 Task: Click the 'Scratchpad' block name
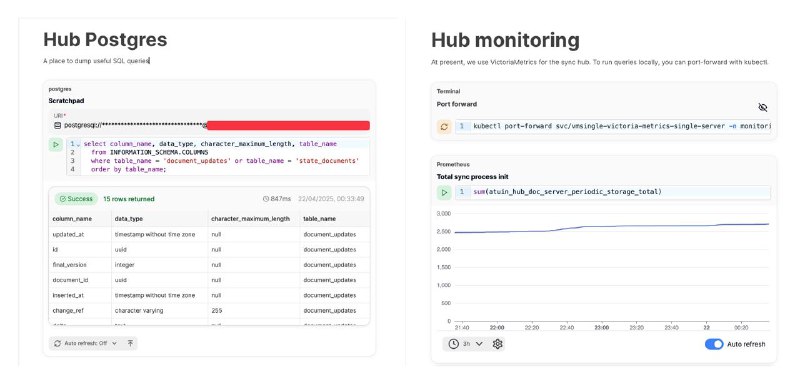(66, 100)
